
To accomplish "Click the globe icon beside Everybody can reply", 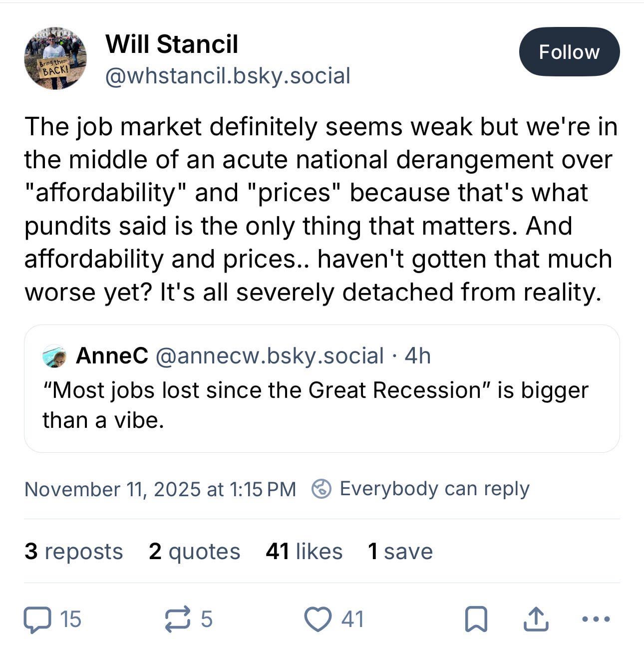I will click(322, 489).
